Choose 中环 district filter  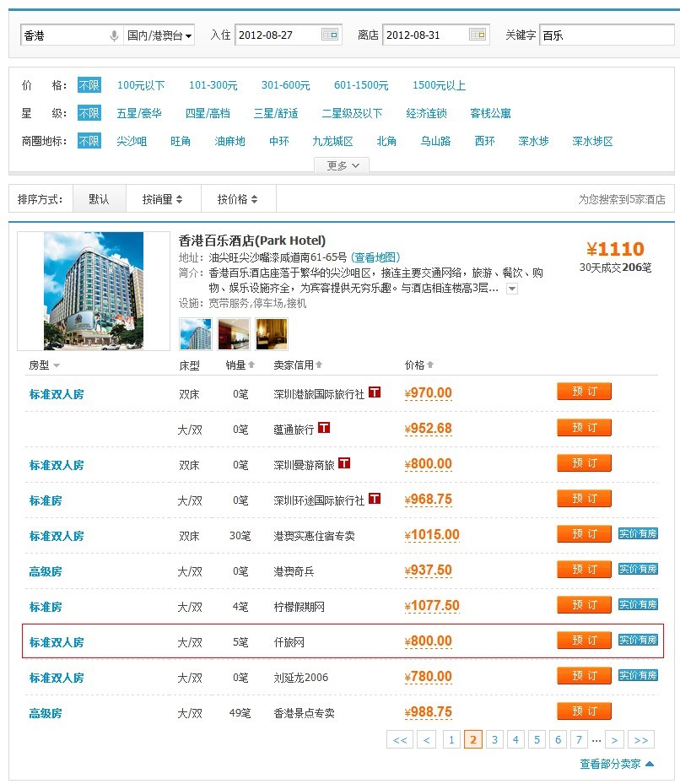[x=279, y=142]
